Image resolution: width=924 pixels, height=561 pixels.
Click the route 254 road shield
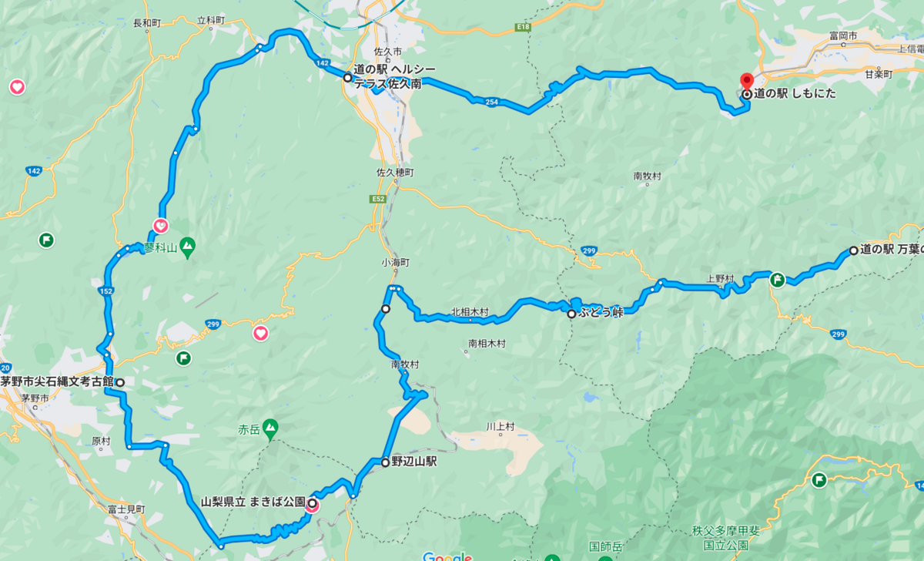pyautogui.click(x=491, y=102)
